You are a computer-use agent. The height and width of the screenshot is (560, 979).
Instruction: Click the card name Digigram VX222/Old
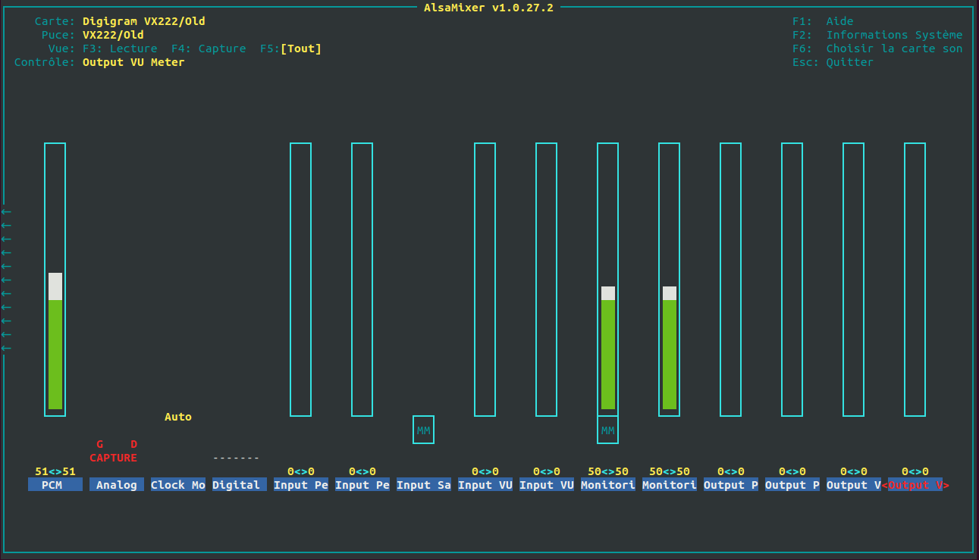pos(144,21)
